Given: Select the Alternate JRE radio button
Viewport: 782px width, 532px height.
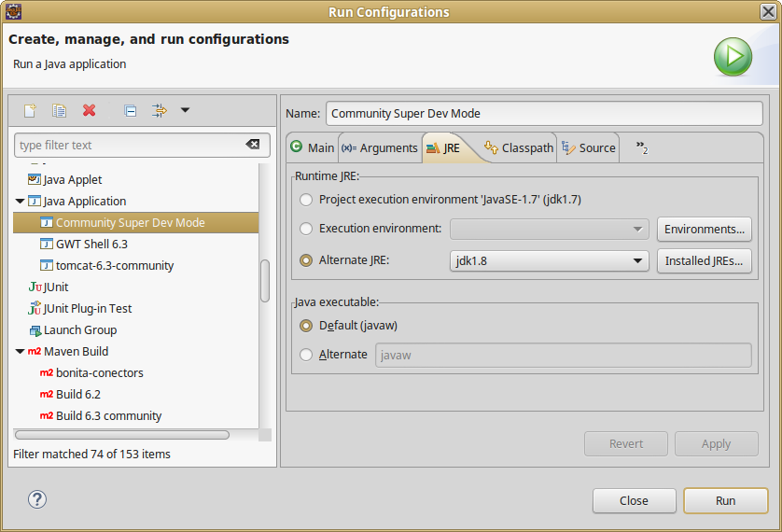Looking at the screenshot, I should tap(306, 260).
